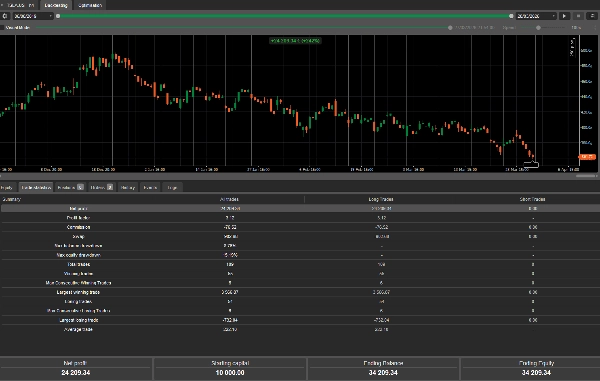Open the Events tab
The height and width of the screenshot is (381, 600).
tap(150, 187)
